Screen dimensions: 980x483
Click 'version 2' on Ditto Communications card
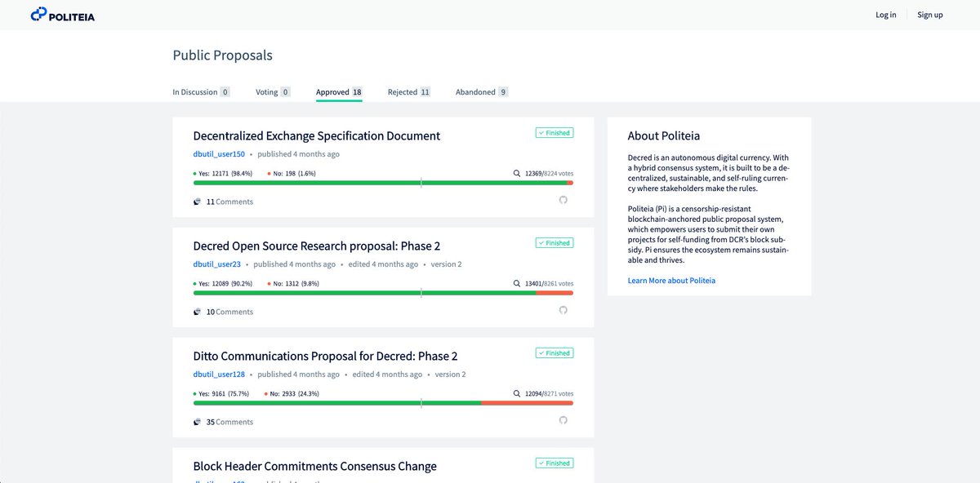pyautogui.click(x=450, y=374)
